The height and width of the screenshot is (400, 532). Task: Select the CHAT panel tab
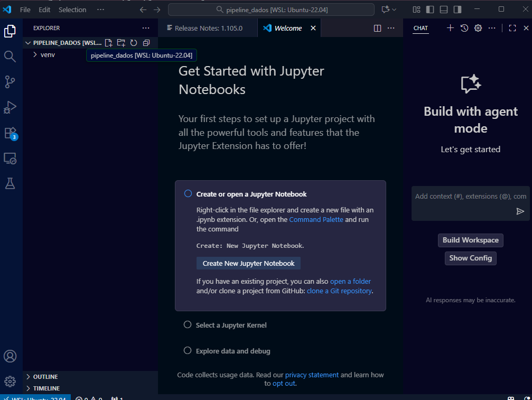pos(421,28)
